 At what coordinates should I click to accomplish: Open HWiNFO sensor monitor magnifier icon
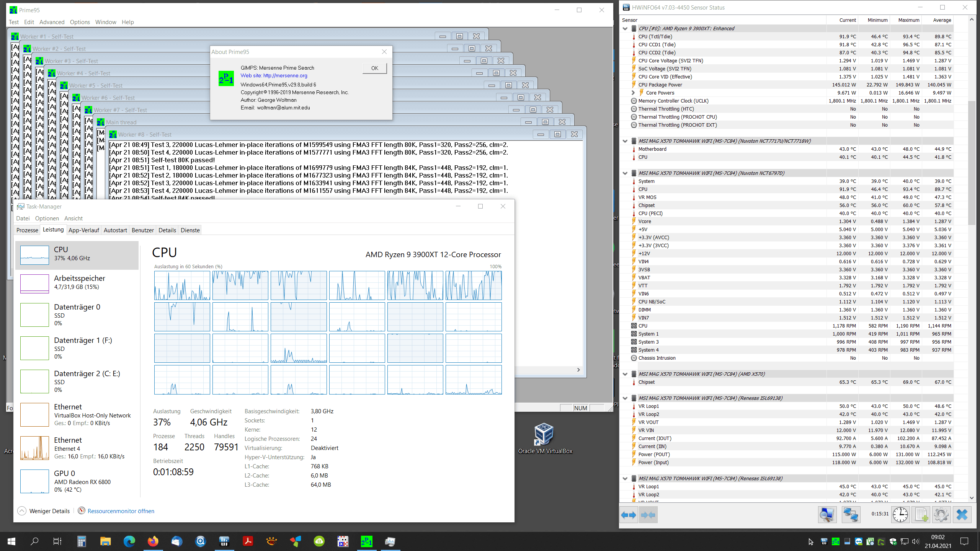[x=827, y=515]
